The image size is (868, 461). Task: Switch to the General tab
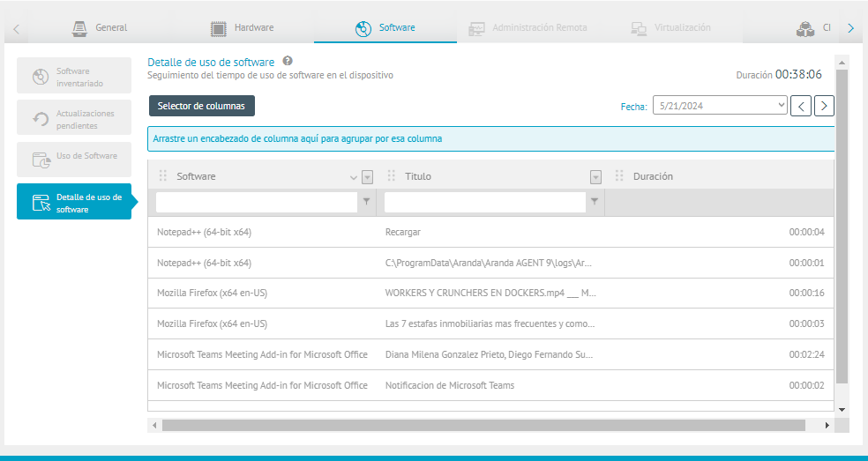pyautogui.click(x=100, y=28)
